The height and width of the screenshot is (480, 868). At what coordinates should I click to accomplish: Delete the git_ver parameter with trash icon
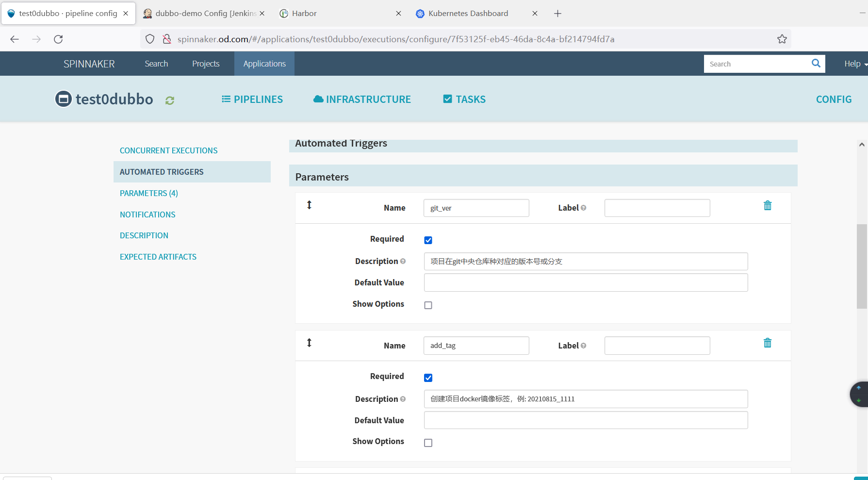coord(767,206)
